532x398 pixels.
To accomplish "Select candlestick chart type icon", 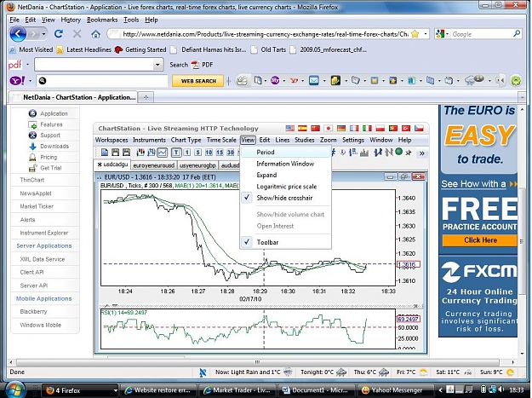I will 140,153.
